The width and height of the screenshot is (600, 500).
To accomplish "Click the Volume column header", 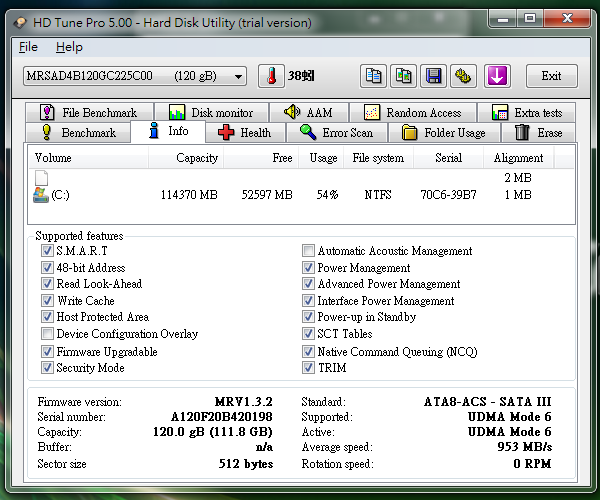I will pyautogui.click(x=88, y=158).
